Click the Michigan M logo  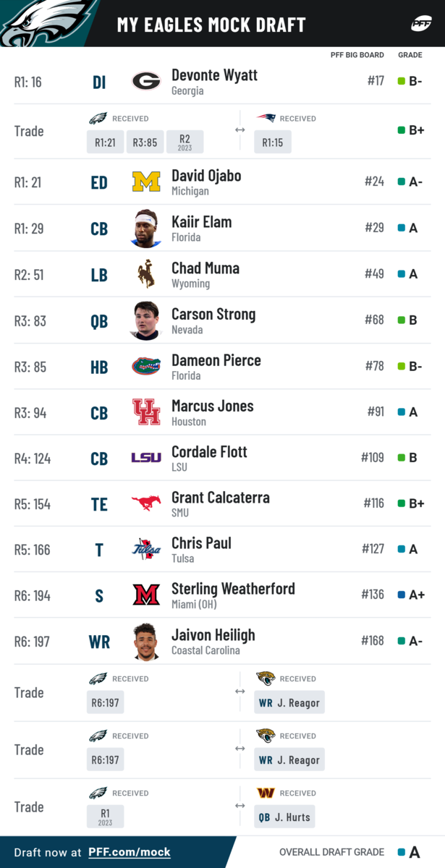(146, 182)
